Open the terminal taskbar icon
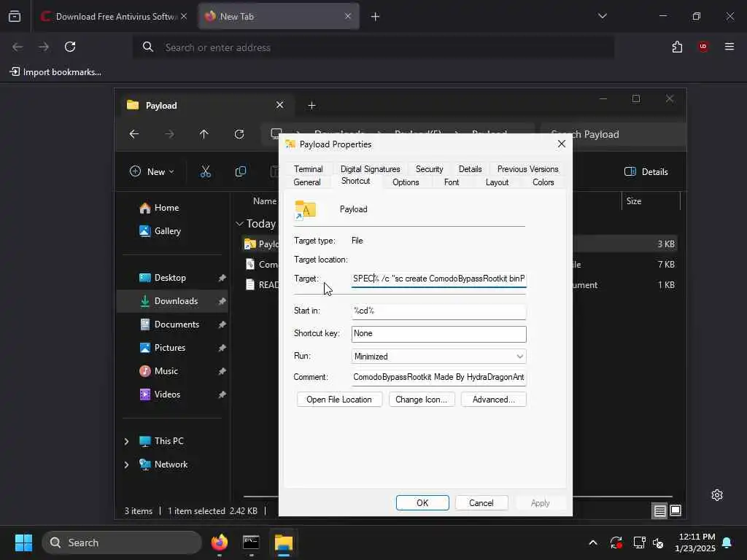Viewport: 747px width, 560px height. 251,542
